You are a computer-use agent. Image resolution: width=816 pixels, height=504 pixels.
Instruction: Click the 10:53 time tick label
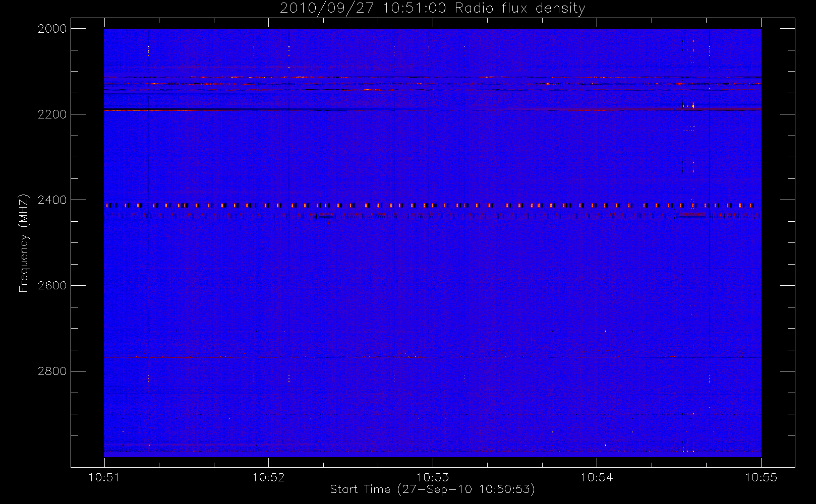433,477
